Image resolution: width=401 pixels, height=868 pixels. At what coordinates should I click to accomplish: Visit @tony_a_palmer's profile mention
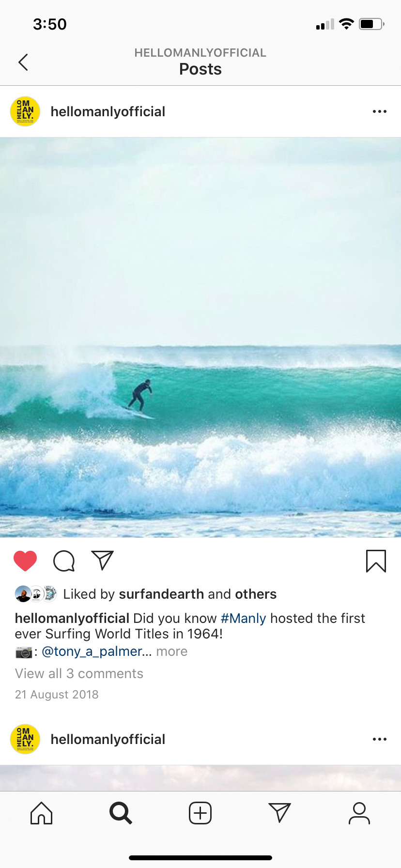pyautogui.click(x=97, y=651)
